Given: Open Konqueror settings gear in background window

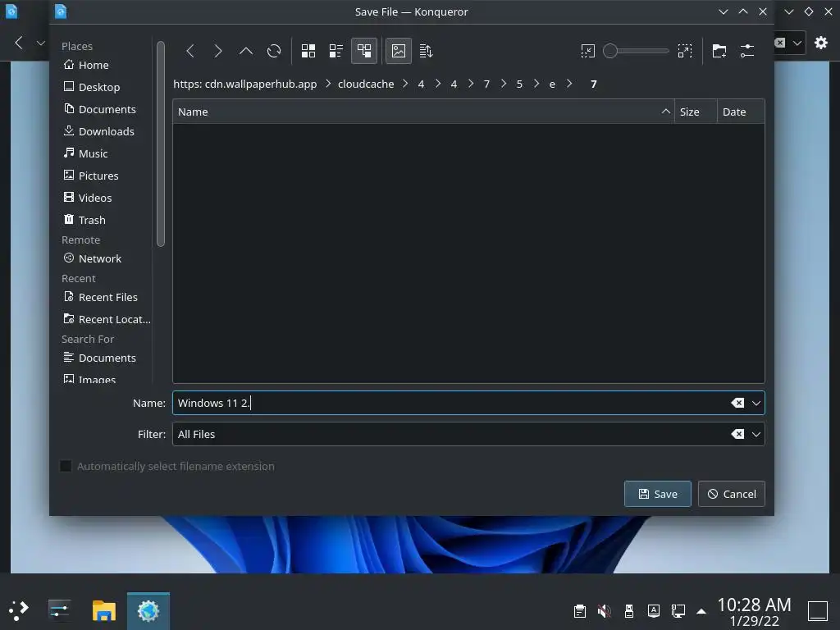Looking at the screenshot, I should point(820,43).
